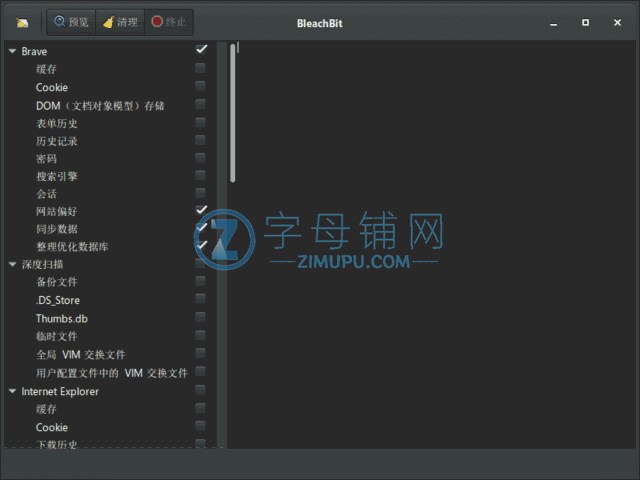
Task: Check the 备份文件 checkbox
Action: point(200,281)
